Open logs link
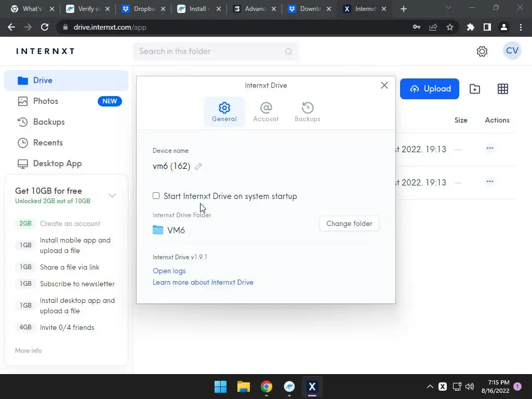The width and height of the screenshot is (532, 399). (169, 271)
